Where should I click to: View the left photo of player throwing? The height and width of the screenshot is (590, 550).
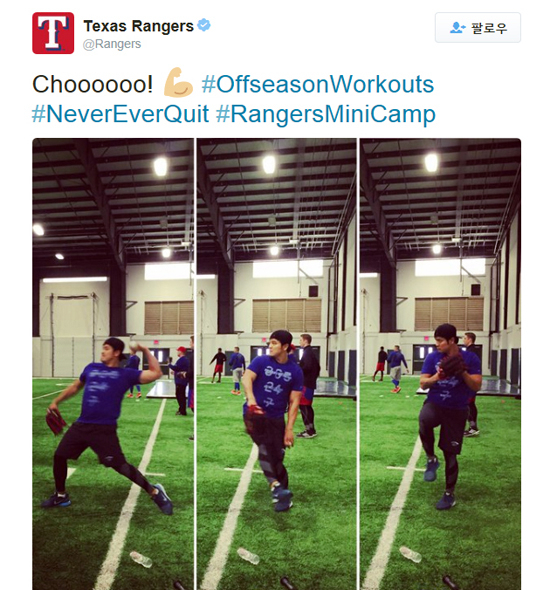(x=113, y=364)
